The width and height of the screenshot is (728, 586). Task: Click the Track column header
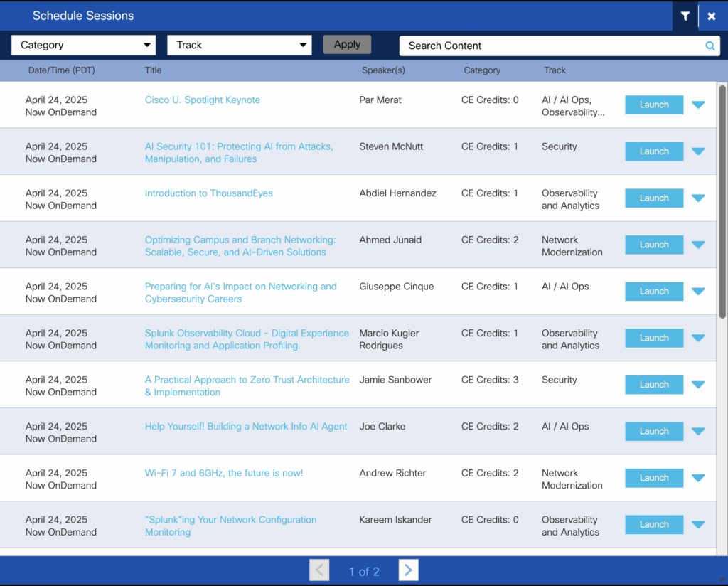coord(555,70)
